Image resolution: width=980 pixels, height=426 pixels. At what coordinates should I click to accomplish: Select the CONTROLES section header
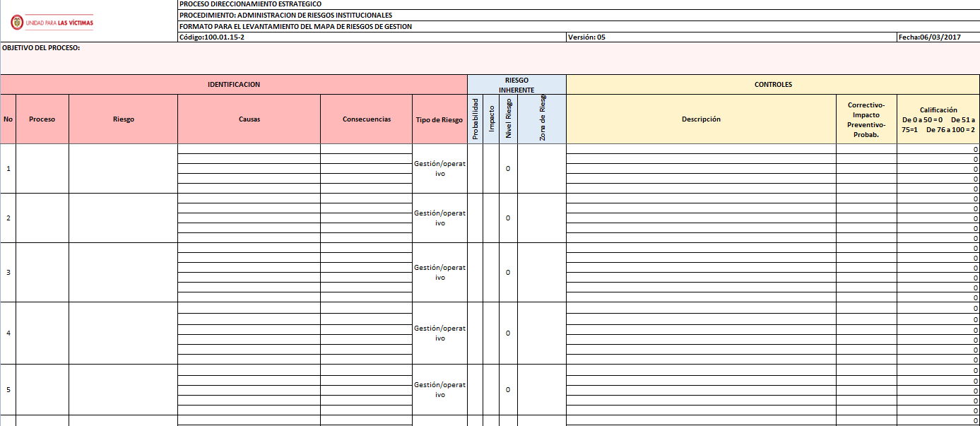click(x=773, y=85)
